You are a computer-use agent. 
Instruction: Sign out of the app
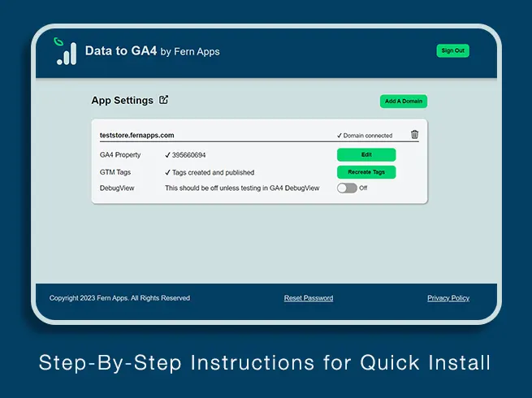coord(452,50)
